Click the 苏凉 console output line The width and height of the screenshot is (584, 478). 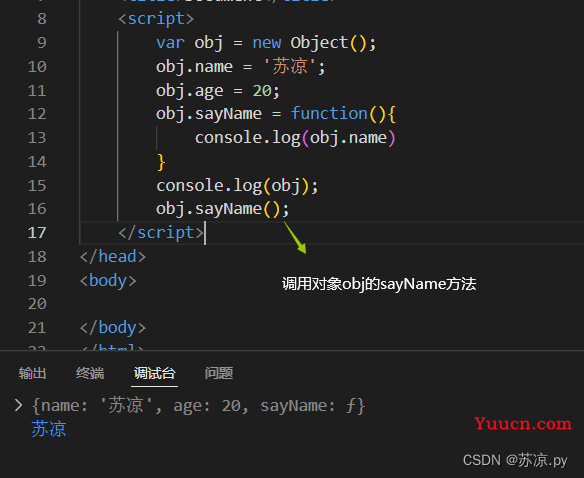(49, 429)
